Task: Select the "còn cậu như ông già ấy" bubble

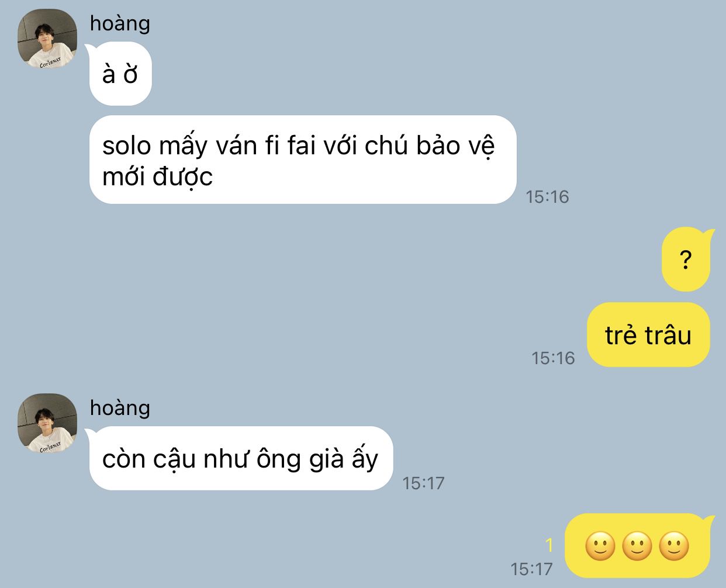Action: pos(241,458)
